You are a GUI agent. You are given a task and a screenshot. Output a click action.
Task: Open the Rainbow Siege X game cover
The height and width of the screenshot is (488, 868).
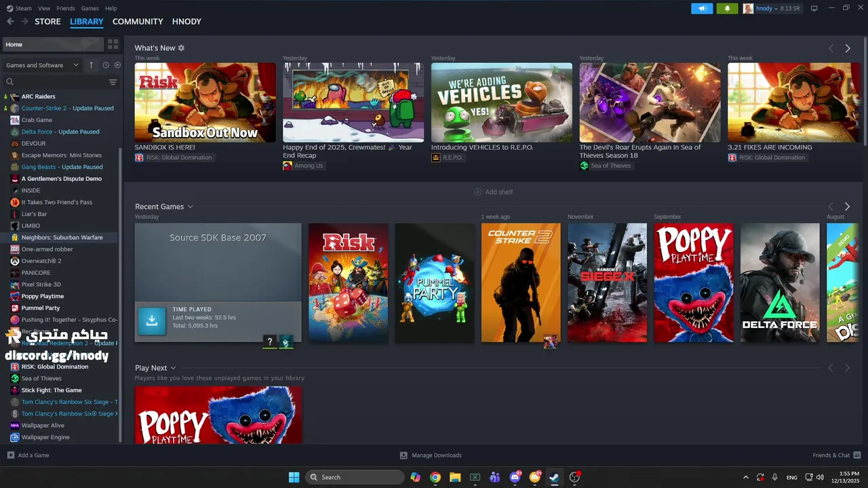point(607,283)
